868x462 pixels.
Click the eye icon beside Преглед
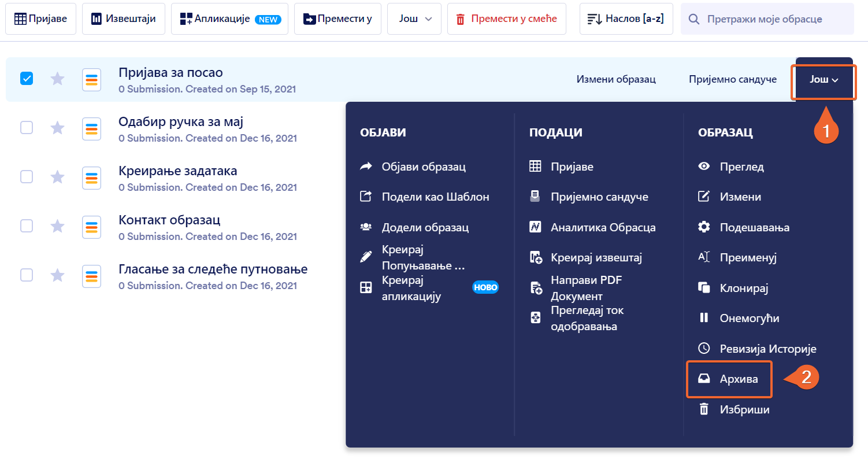(704, 167)
